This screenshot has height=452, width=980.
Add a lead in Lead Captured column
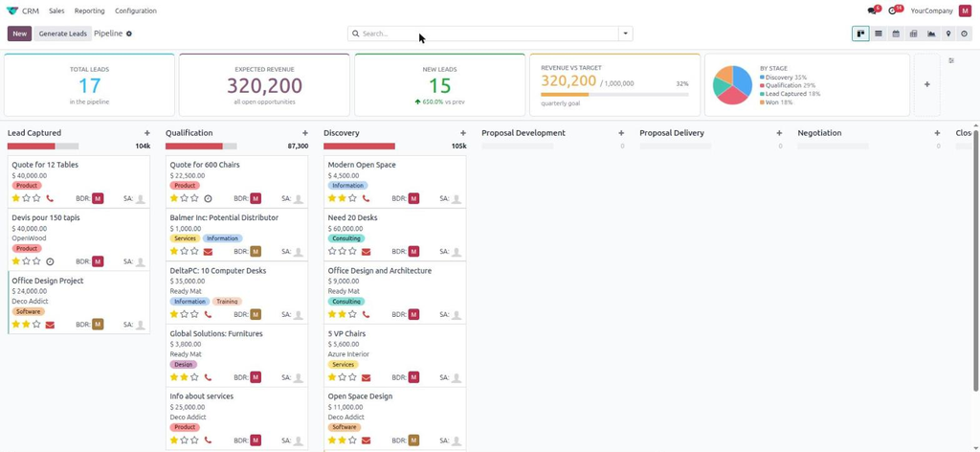146,133
